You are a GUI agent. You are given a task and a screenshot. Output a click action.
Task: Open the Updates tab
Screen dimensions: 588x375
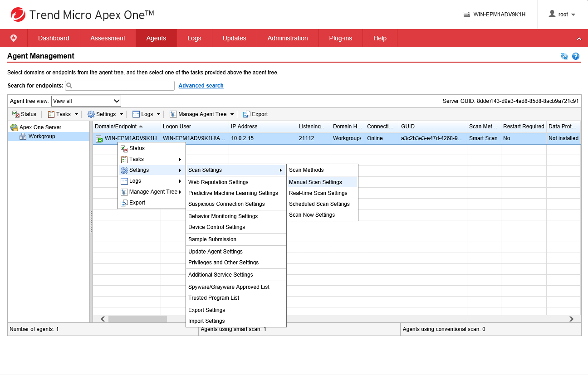coord(235,38)
